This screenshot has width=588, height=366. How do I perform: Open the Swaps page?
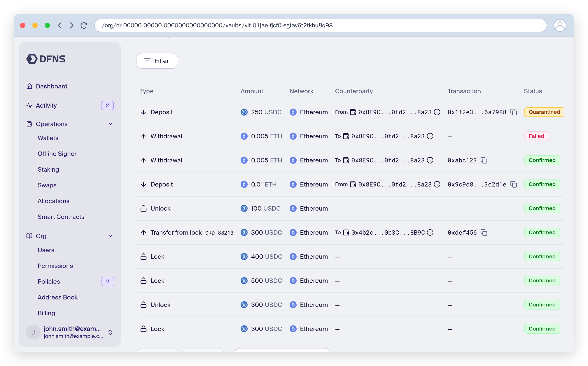tap(47, 185)
